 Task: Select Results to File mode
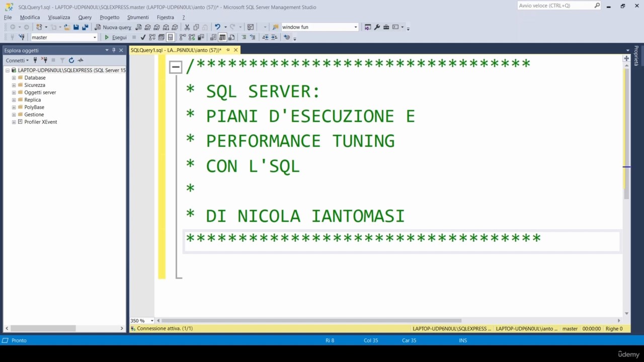pyautogui.click(x=231, y=37)
